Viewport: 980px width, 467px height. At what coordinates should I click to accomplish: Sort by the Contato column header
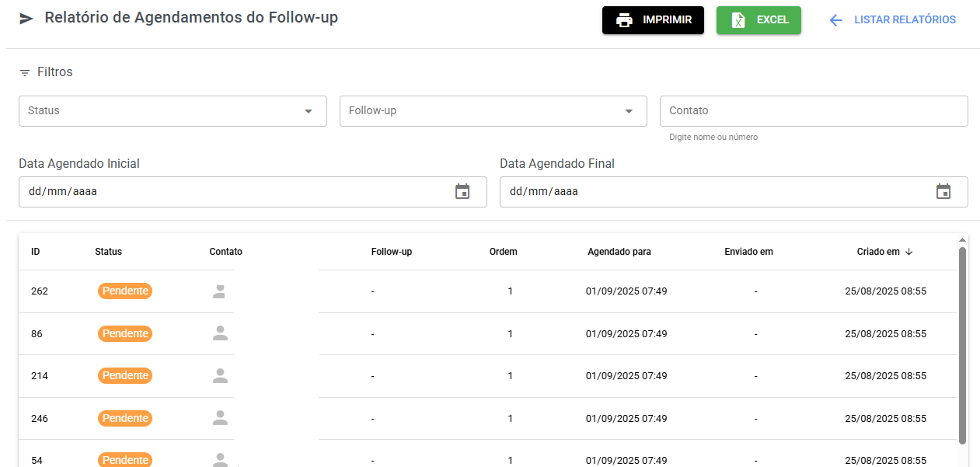tap(226, 252)
